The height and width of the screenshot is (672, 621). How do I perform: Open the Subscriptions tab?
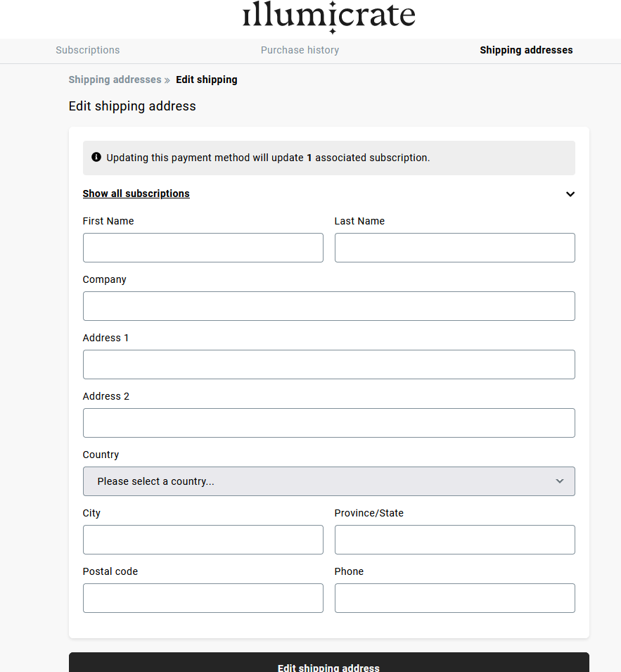pos(88,50)
